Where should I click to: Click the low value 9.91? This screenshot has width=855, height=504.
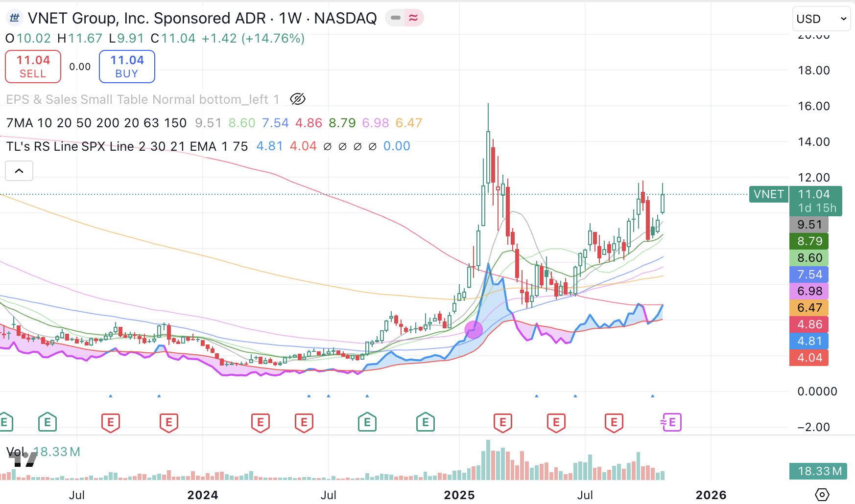pos(130,38)
